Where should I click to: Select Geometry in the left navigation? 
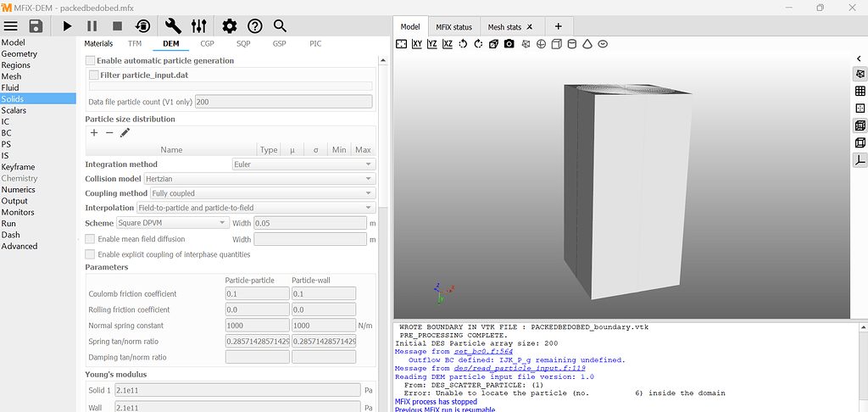click(x=19, y=53)
